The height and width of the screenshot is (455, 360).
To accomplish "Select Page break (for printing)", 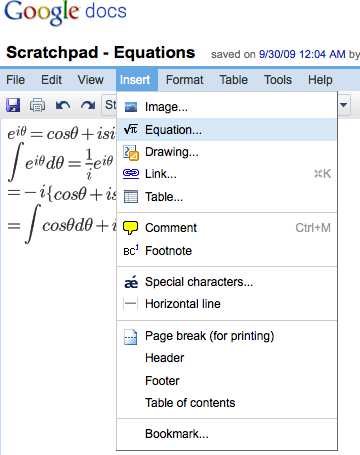I will coord(227,336).
